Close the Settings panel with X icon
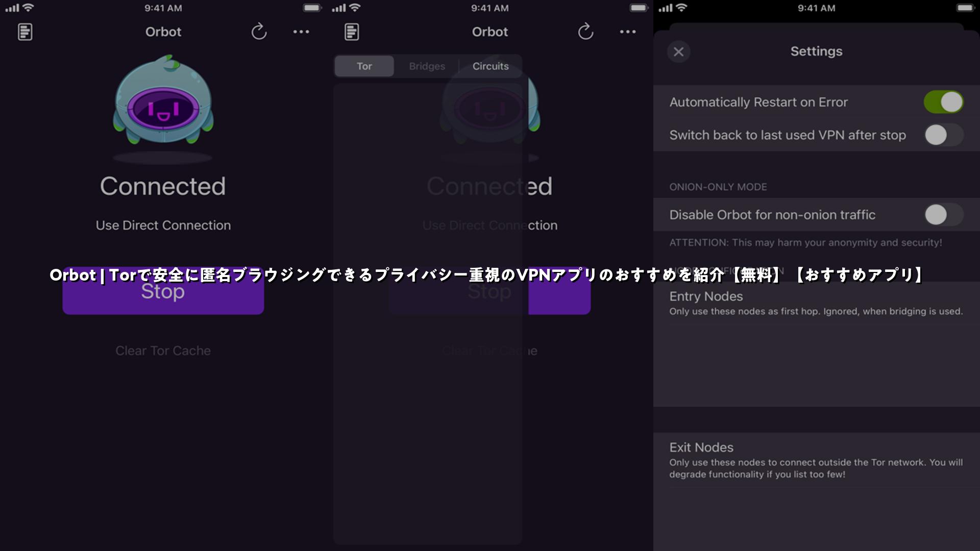Viewport: 980px width, 551px height. point(678,52)
